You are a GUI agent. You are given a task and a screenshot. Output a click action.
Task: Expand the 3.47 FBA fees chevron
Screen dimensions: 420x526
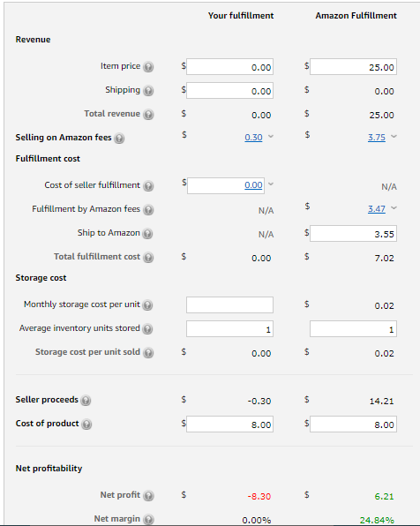click(x=394, y=207)
